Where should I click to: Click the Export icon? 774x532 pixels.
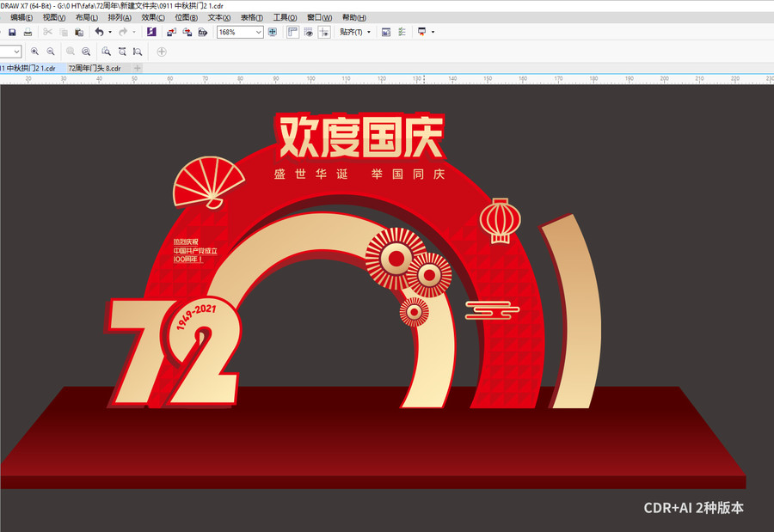point(187,32)
